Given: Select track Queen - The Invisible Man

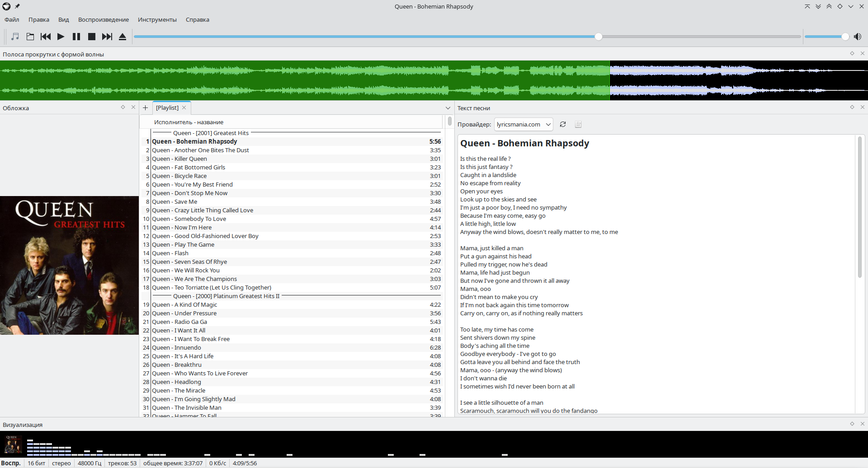Looking at the screenshot, I should pyautogui.click(x=292, y=407).
